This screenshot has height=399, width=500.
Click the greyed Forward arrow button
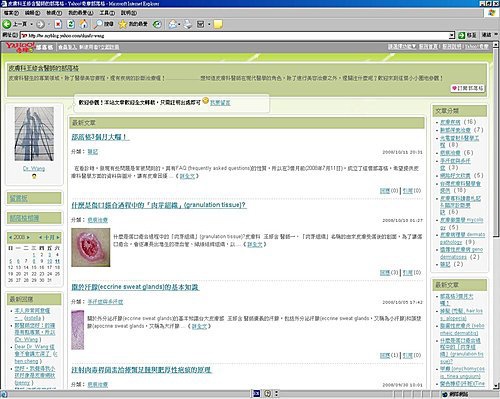[40, 24]
